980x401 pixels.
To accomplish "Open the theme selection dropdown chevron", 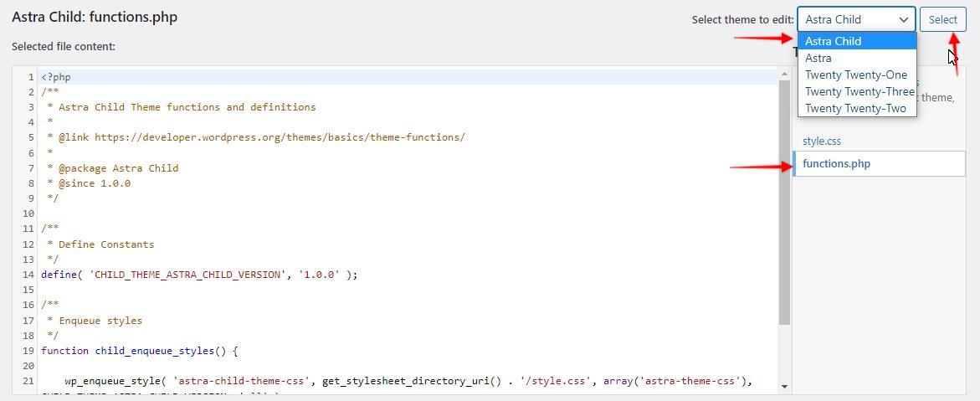I will 904,19.
